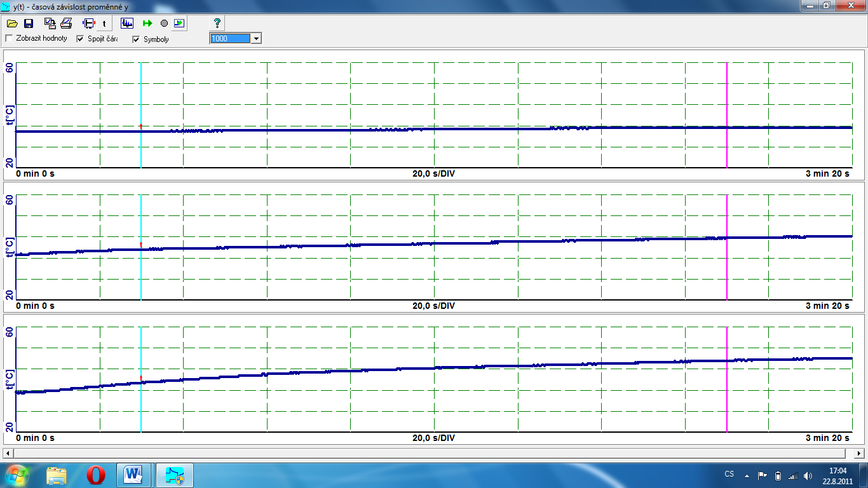Click the '3 min 20 s' label under the bottom chart
868x488 pixels.
pos(827,438)
